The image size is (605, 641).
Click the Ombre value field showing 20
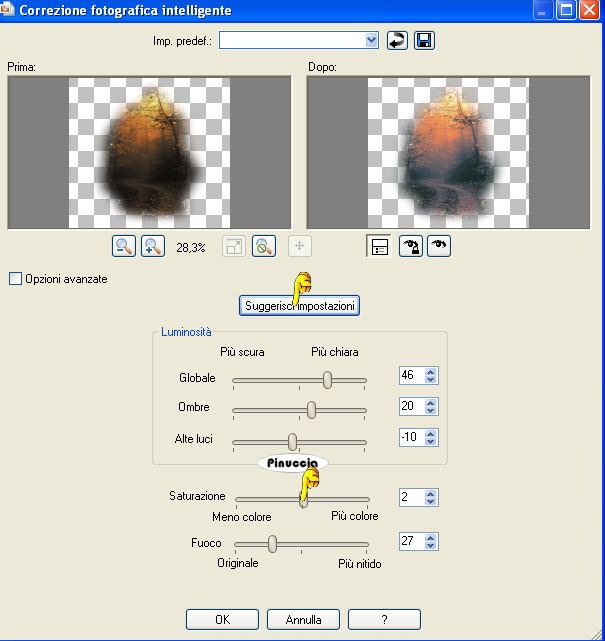pyautogui.click(x=412, y=406)
